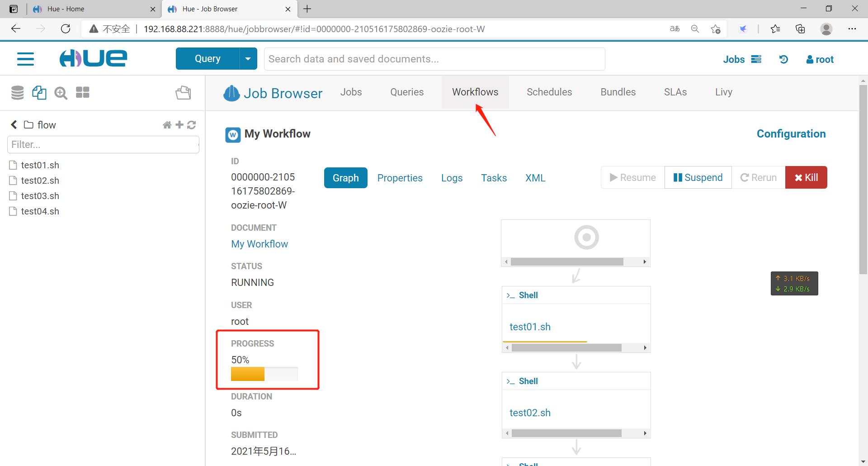
Task: Add page to favorites star icon
Action: [715, 29]
